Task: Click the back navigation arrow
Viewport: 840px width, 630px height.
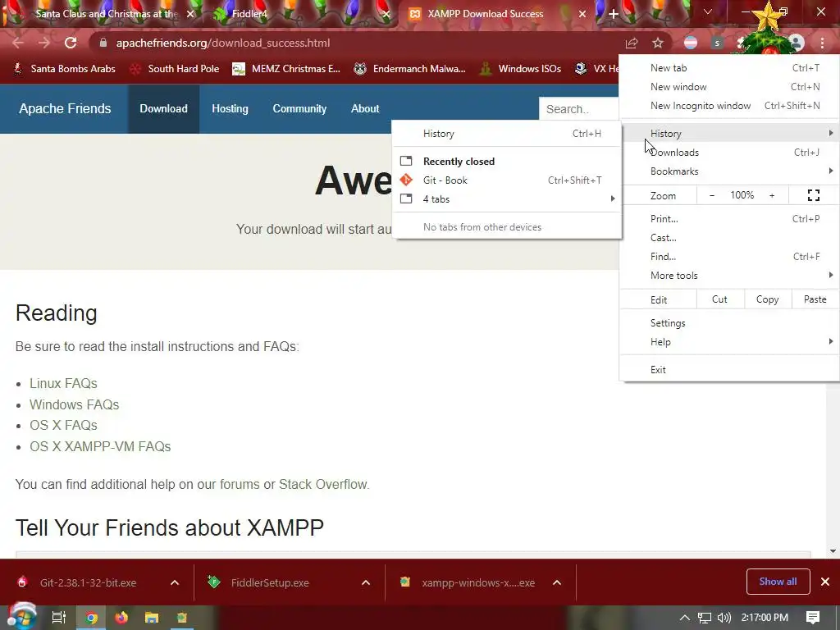Action: [x=18, y=43]
